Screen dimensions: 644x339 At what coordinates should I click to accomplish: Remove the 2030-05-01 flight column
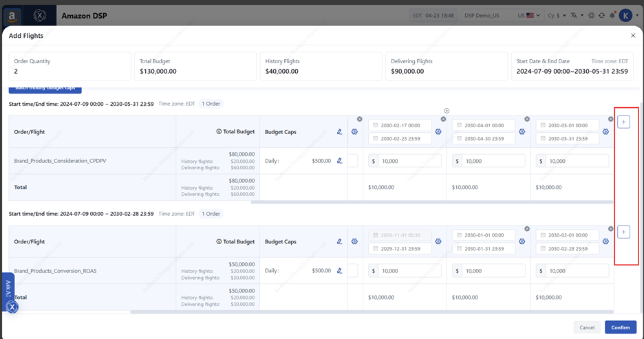pyautogui.click(x=610, y=119)
